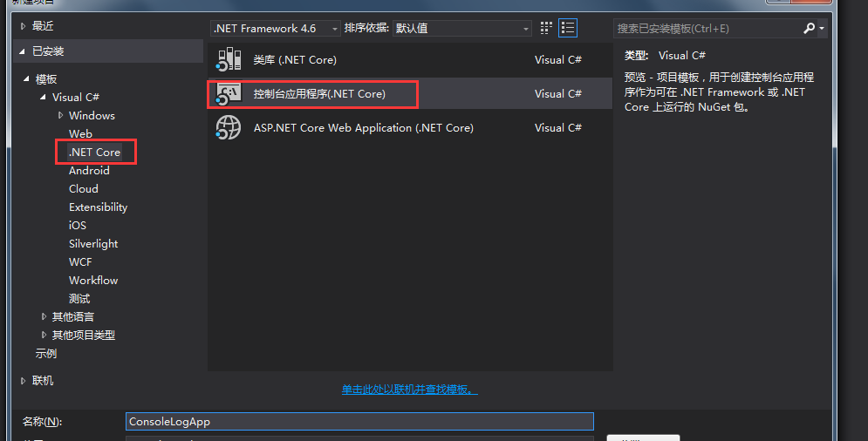Image resolution: width=868 pixels, height=441 pixels.
Task: Open the search options dropdown arrow
Action: [822, 28]
